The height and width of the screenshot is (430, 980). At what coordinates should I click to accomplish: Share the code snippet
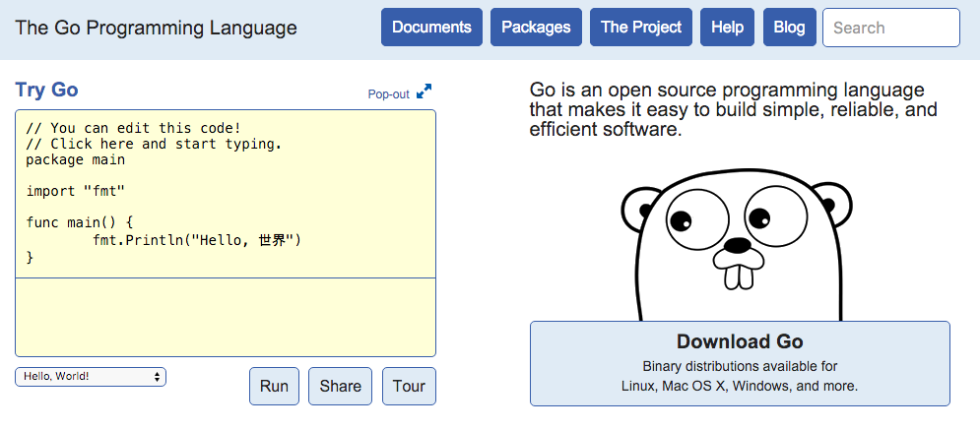[x=341, y=387]
